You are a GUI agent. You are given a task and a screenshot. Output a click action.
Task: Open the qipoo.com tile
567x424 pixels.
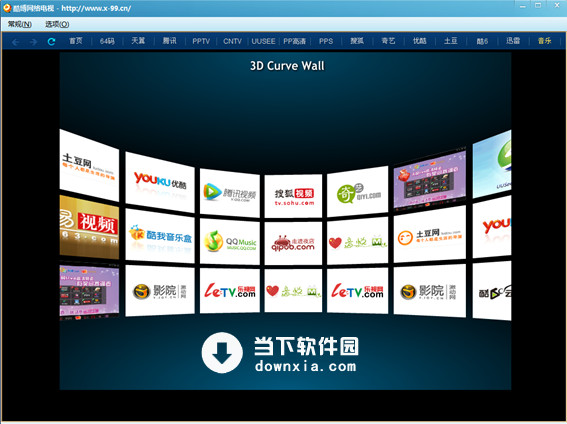point(293,244)
